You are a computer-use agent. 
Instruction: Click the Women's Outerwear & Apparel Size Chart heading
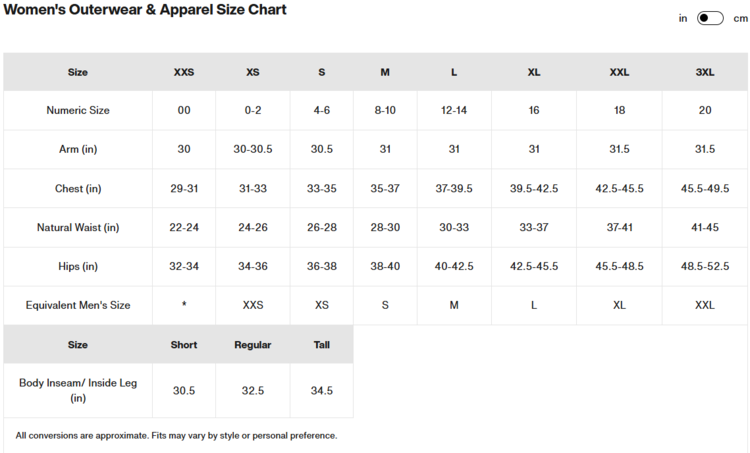[144, 10]
